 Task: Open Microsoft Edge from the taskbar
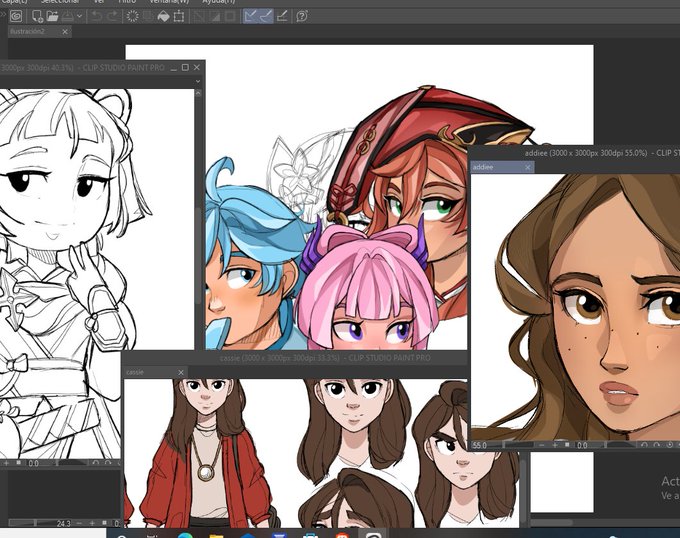pos(185,535)
